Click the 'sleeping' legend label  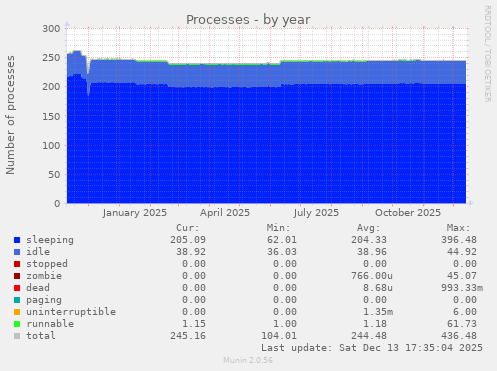[x=50, y=240]
